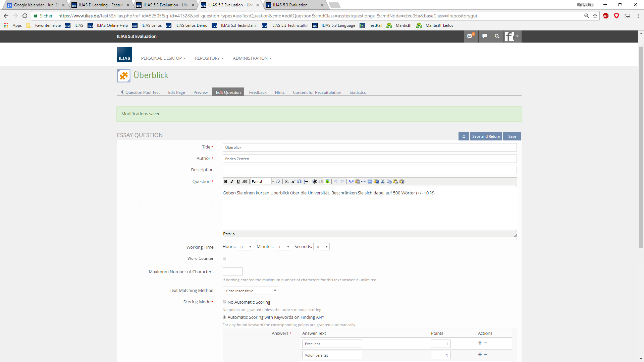Viewport: 644px width, 362px height.
Task: Go back to Question Pool Test
Action: point(140,93)
